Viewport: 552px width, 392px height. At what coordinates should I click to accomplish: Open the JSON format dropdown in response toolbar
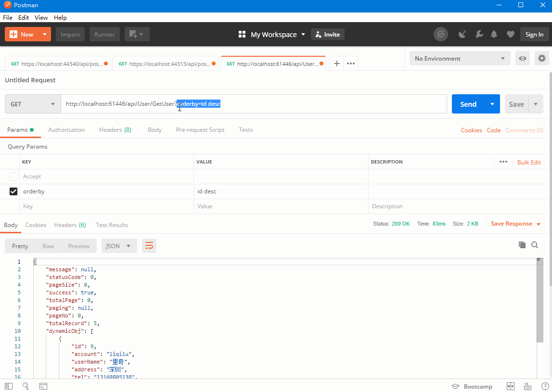pyautogui.click(x=119, y=245)
